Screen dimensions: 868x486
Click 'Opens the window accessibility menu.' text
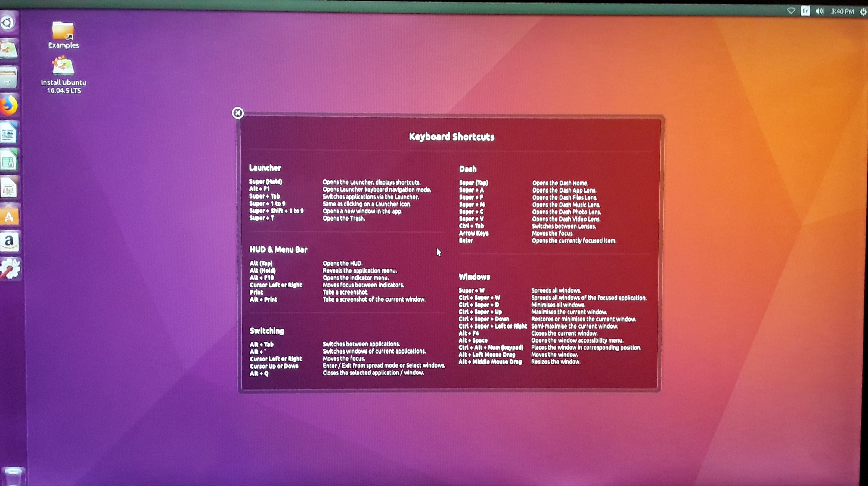(577, 340)
